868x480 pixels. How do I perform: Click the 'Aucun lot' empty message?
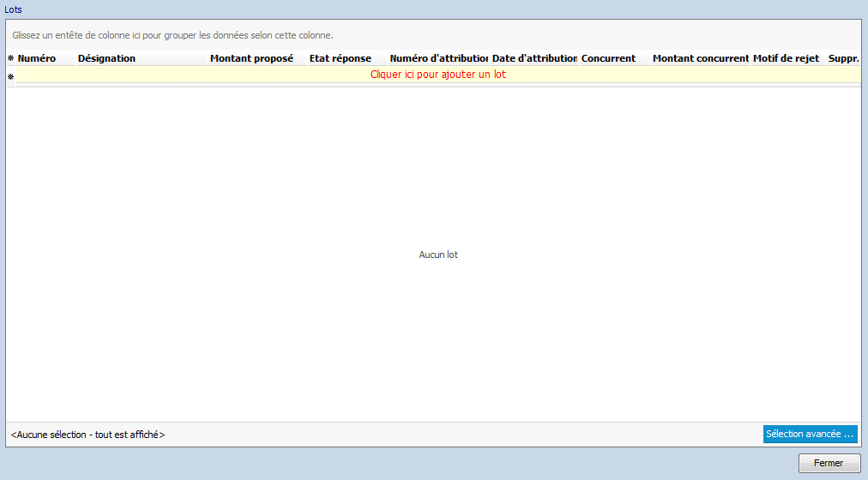point(438,255)
